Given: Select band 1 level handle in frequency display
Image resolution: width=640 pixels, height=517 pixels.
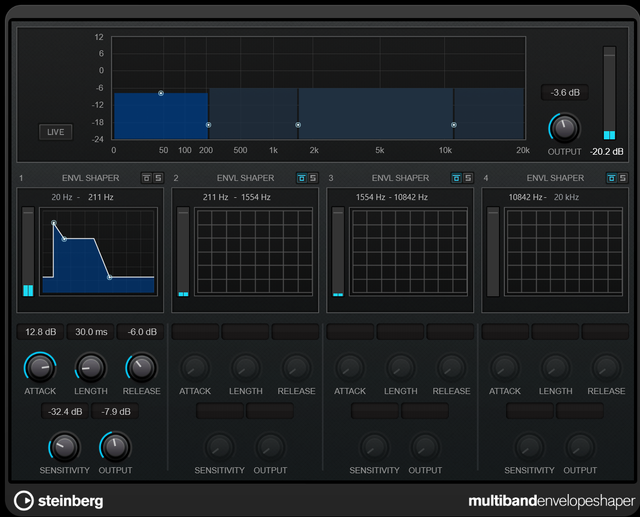Looking at the screenshot, I should coord(161,93).
